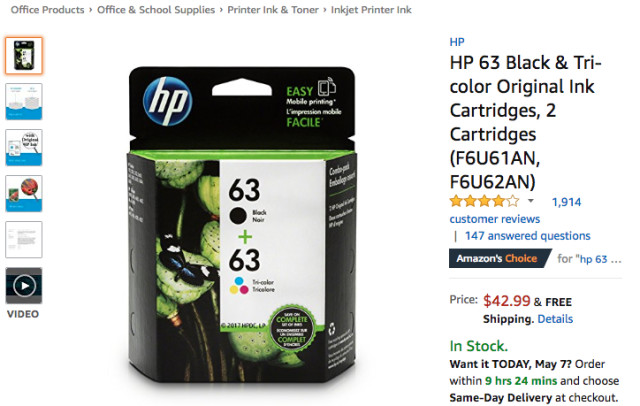Open Printer Ink & Toner breadcrumb

pyautogui.click(x=273, y=10)
